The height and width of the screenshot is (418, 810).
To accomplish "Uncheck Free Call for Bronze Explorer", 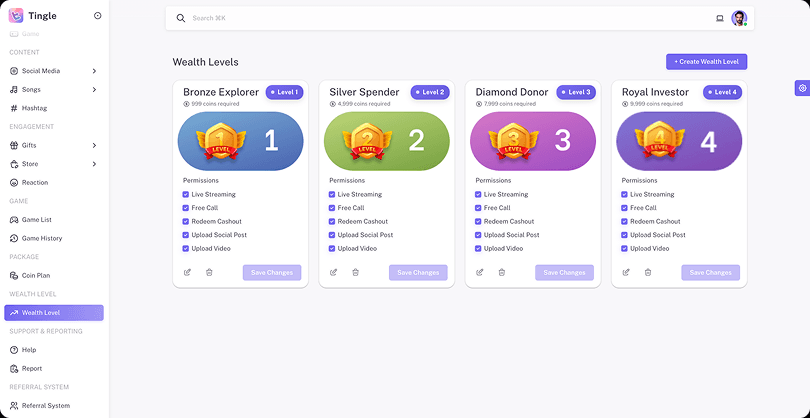I will 185,208.
